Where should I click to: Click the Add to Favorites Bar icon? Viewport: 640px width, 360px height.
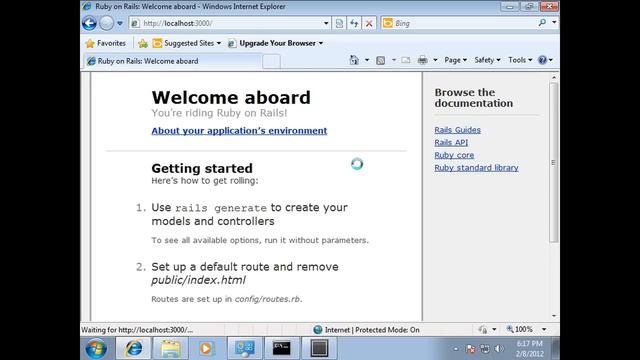[x=143, y=43]
